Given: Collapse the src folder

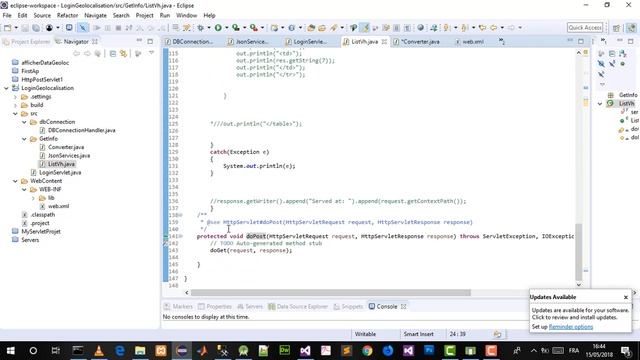Looking at the screenshot, I should pos(15,113).
